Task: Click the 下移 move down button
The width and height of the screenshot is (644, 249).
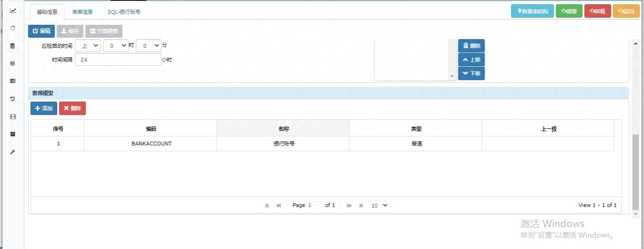Action: [x=472, y=73]
